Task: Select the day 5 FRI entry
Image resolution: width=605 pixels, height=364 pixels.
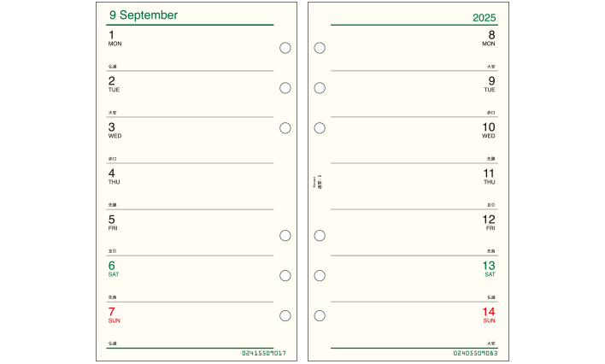Action: tap(113, 223)
